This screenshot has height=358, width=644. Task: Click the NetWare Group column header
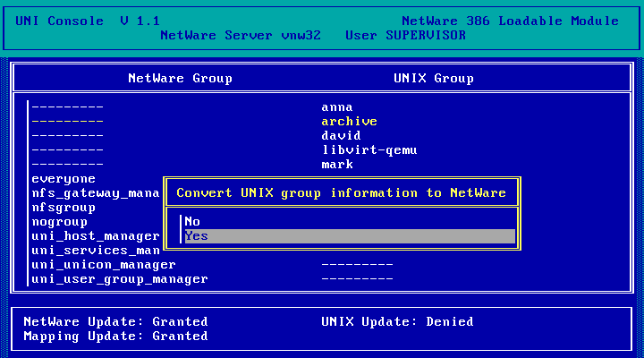(180, 79)
